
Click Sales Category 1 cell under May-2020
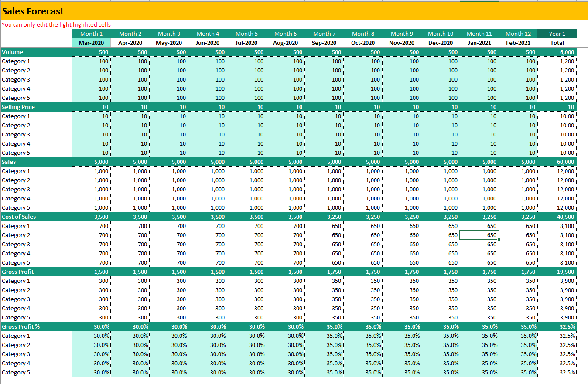click(x=169, y=171)
